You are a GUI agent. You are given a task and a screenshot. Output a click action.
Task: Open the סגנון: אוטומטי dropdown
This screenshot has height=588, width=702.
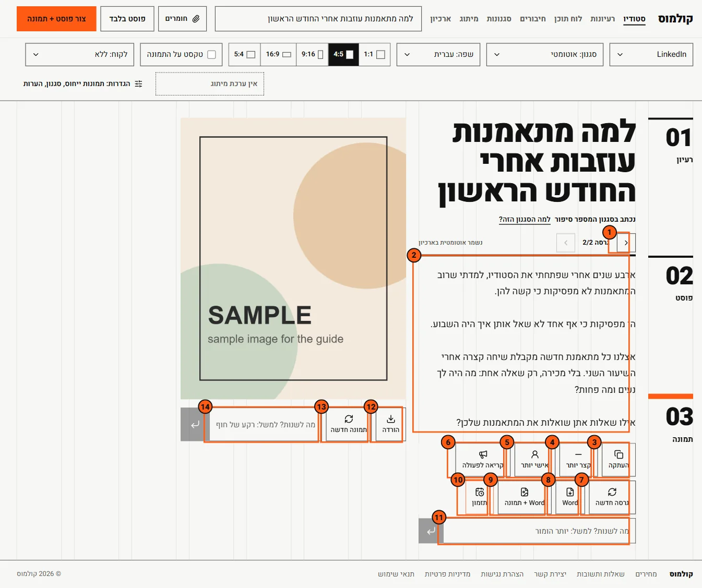click(x=545, y=54)
